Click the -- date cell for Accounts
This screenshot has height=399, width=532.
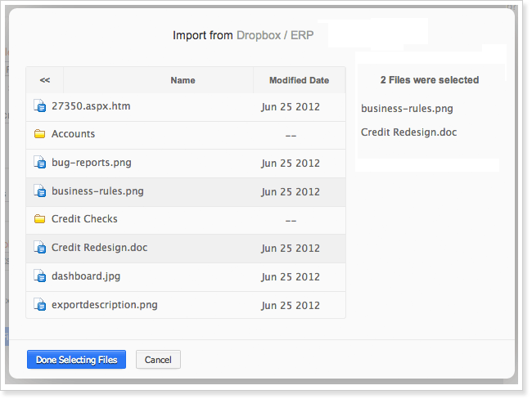(x=291, y=136)
